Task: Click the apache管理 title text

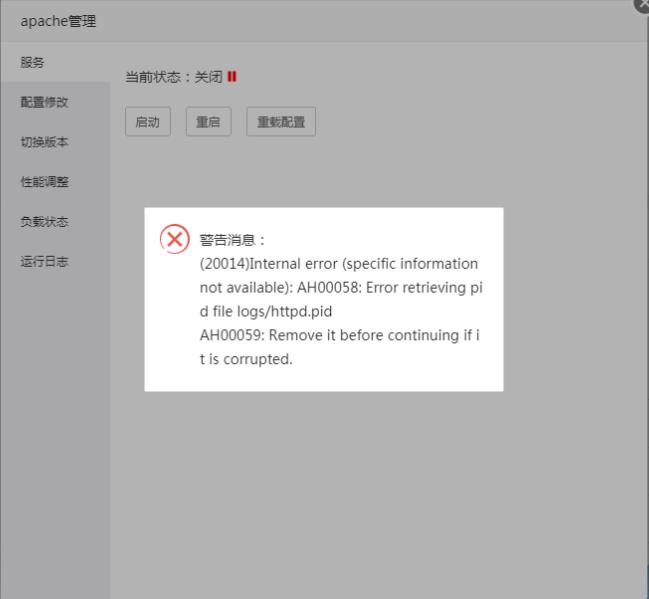Action: tap(58, 21)
